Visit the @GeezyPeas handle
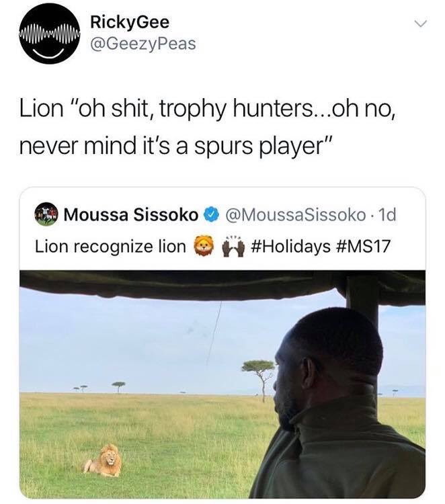The height and width of the screenshot is (504, 445). (143, 44)
